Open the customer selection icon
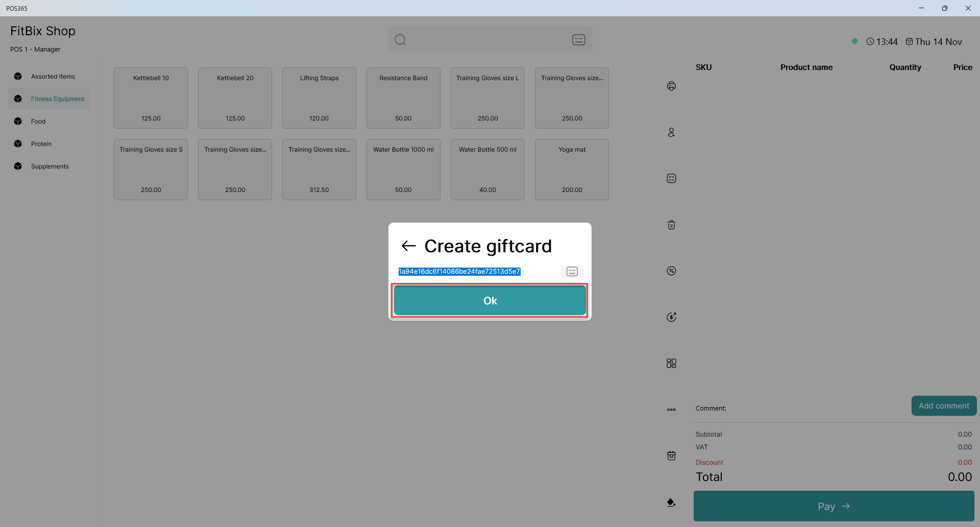980x527 pixels. (671, 132)
